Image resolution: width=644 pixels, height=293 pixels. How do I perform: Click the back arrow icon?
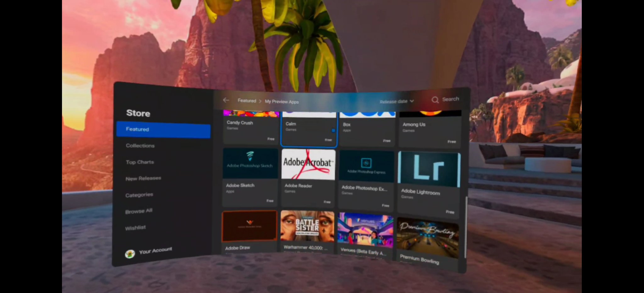point(226,100)
